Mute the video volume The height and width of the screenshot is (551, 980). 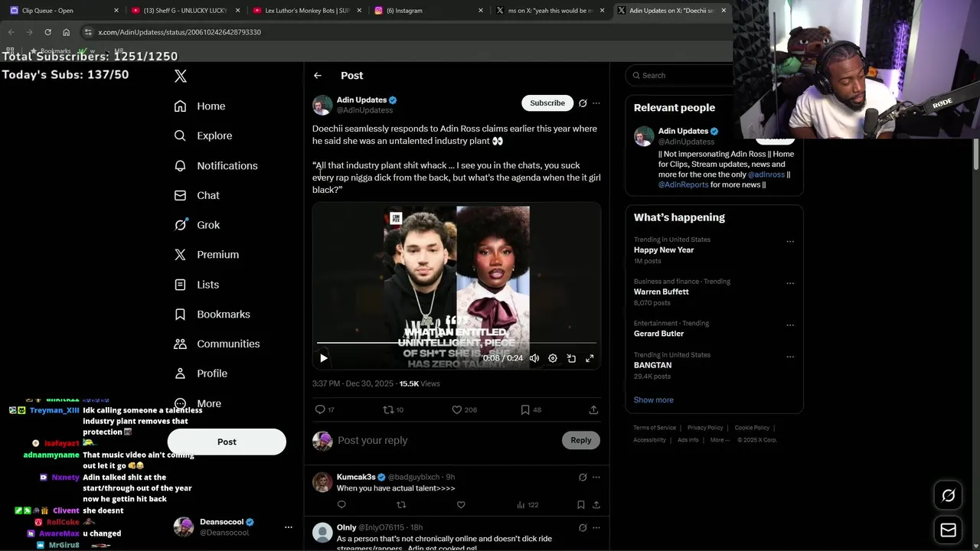(x=534, y=358)
